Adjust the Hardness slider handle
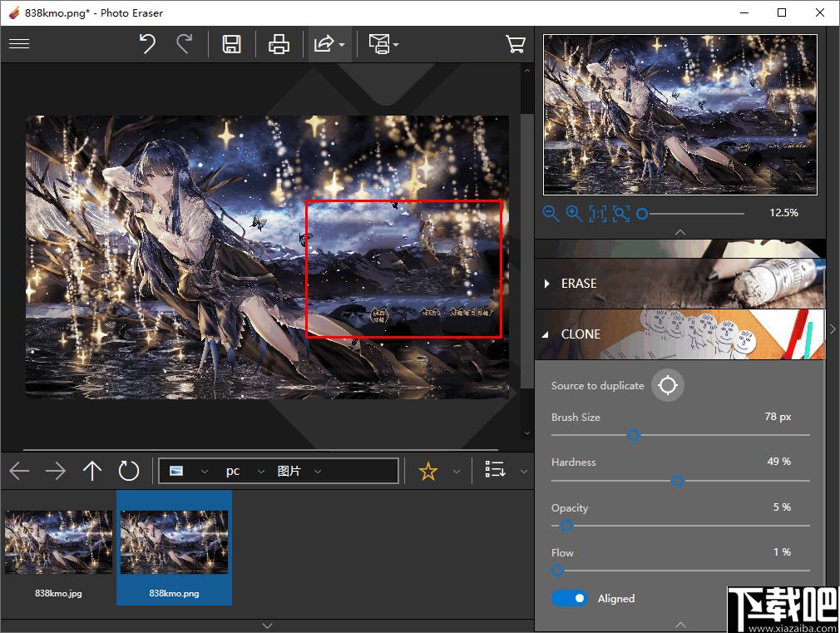Screen dimensions: 840x633 pos(677,480)
